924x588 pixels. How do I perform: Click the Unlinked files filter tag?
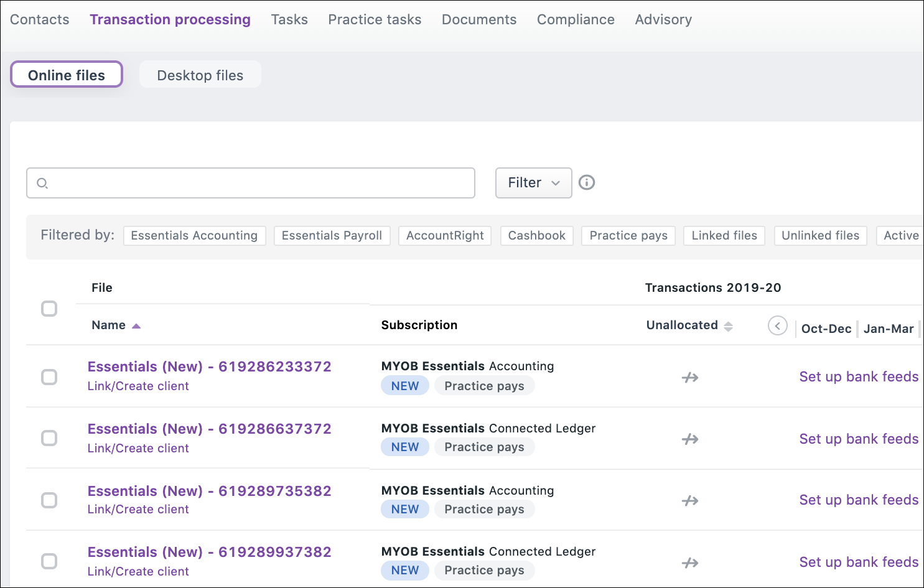pyautogui.click(x=820, y=235)
